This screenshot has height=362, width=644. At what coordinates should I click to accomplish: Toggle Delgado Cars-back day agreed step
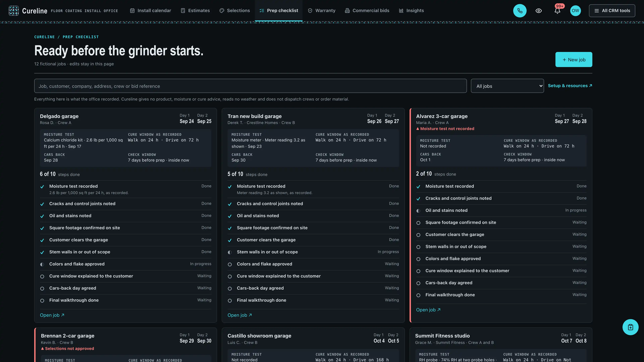125,288
